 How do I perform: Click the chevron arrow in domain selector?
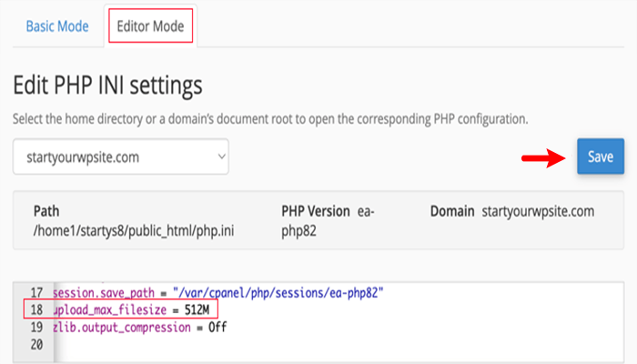219,157
